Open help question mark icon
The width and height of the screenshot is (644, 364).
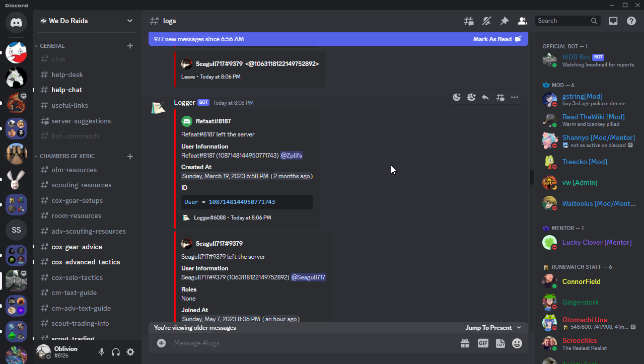click(x=631, y=21)
